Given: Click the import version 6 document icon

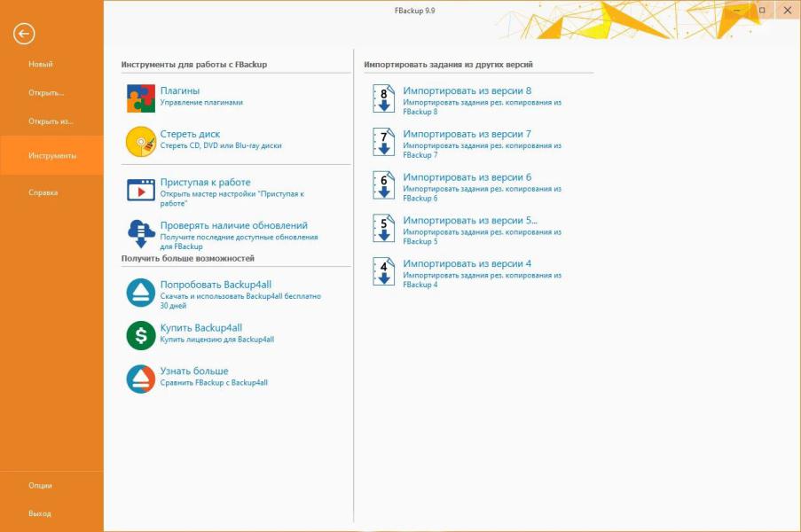Looking at the screenshot, I should coord(383,184).
